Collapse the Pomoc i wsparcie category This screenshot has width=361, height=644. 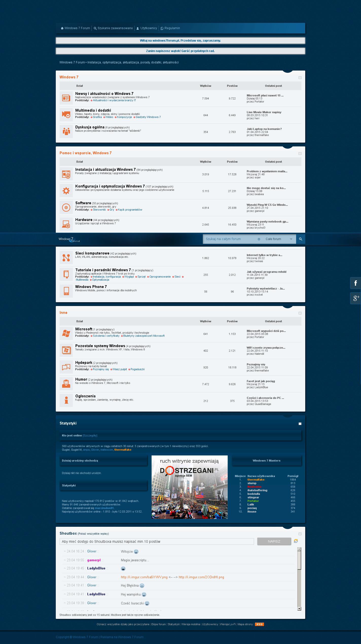pyautogui.click(x=300, y=154)
